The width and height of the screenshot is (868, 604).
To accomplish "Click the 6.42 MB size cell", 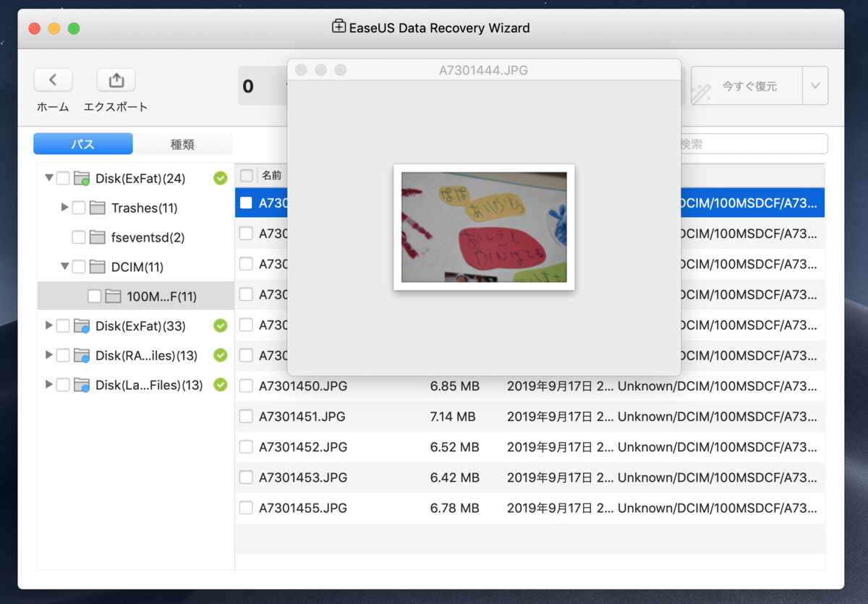I will coord(455,477).
